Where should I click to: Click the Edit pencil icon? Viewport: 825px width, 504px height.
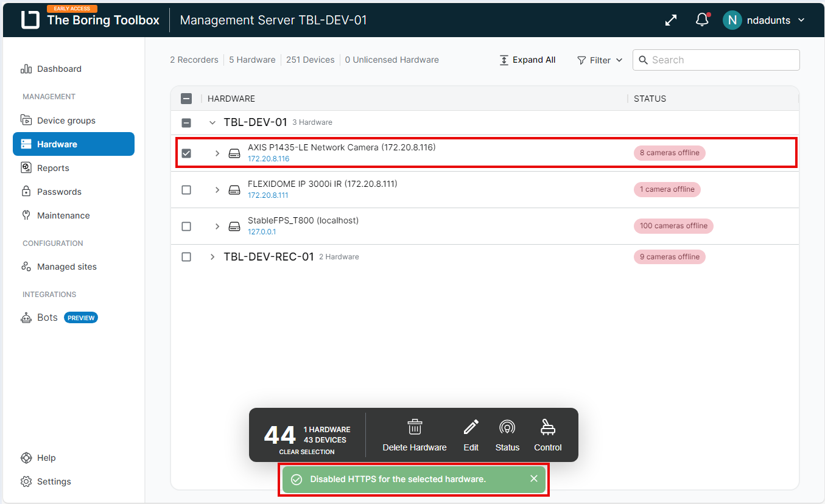(x=471, y=427)
